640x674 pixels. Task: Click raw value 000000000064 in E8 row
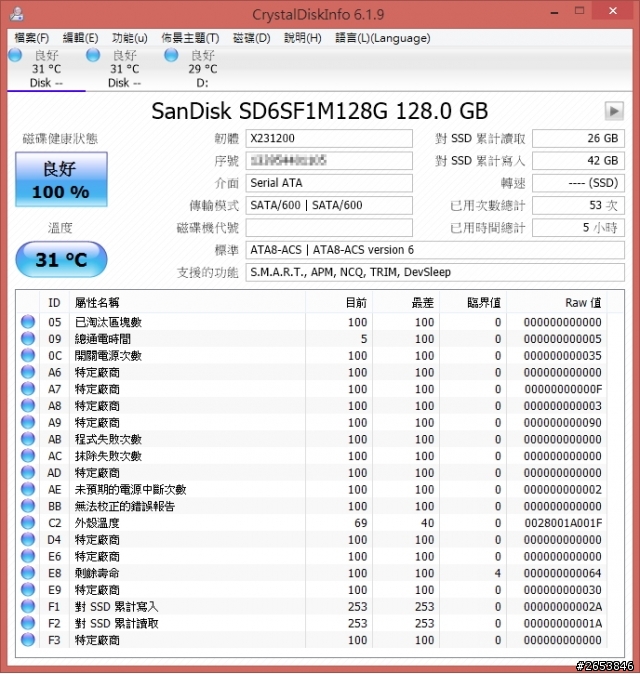click(x=563, y=573)
